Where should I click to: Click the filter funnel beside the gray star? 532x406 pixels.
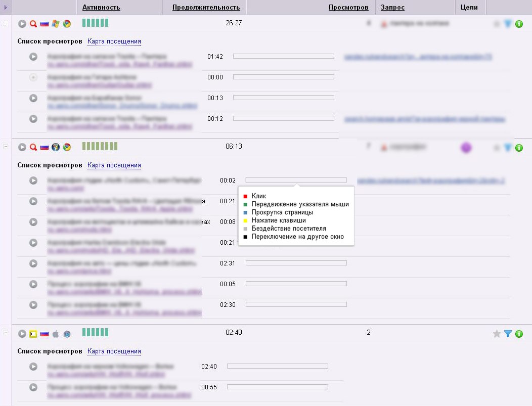coord(508,334)
